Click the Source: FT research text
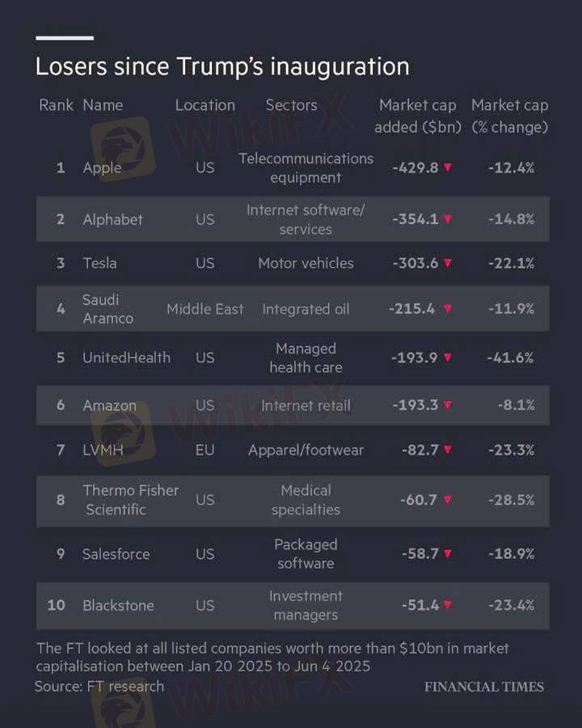This screenshot has height=728, width=582. click(99, 686)
